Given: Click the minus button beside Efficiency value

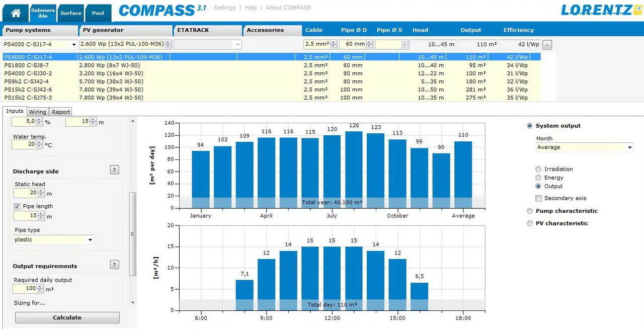Looking at the screenshot, I should (547, 45).
